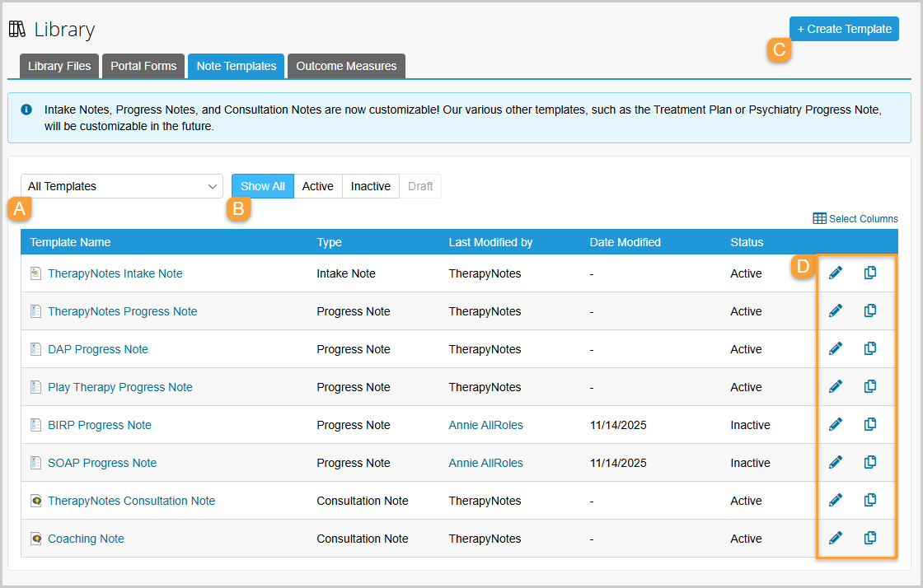Open the Outcome Measures tab
Viewport: 923px width, 588px height.
tap(346, 66)
